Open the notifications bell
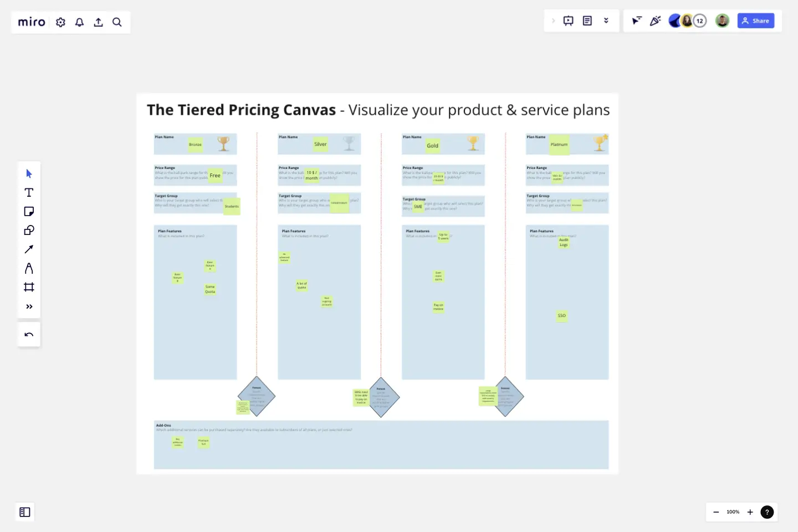 (x=79, y=22)
